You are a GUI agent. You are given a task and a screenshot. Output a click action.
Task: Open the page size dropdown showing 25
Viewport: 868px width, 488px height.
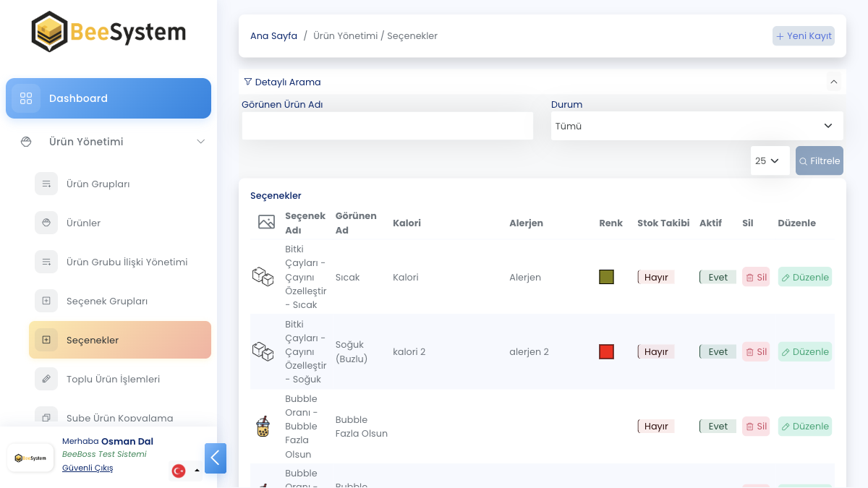(770, 160)
